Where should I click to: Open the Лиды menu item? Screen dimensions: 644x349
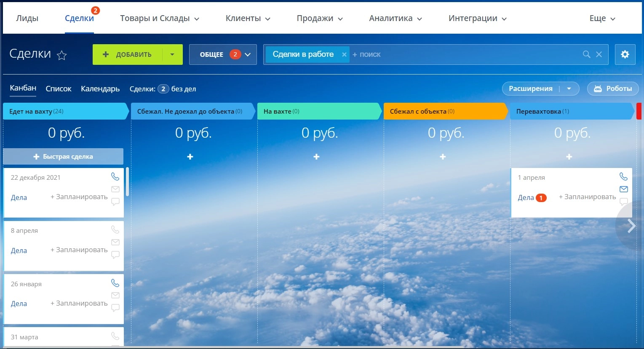pyautogui.click(x=27, y=19)
